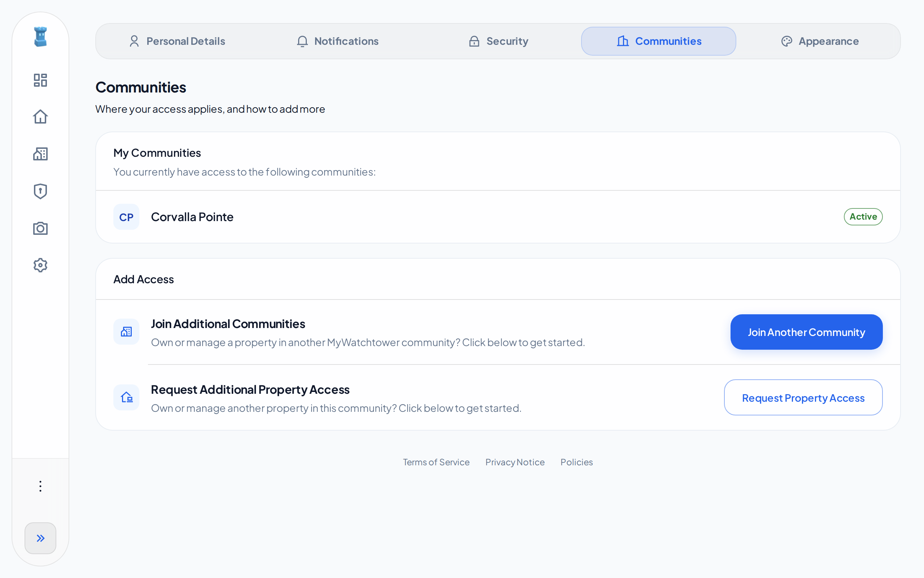This screenshot has height=578, width=924.
Task: Click the Request Additional Property Access heading
Action: (250, 389)
